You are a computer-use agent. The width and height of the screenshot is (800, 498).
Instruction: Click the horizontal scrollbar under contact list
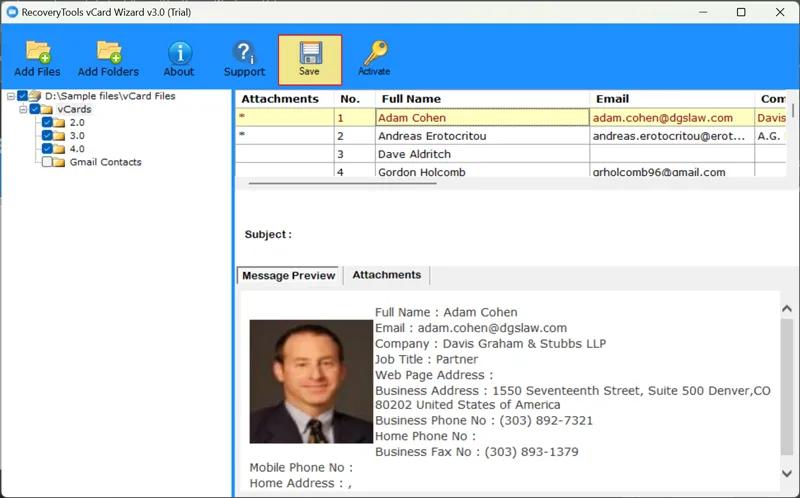tap(400, 183)
